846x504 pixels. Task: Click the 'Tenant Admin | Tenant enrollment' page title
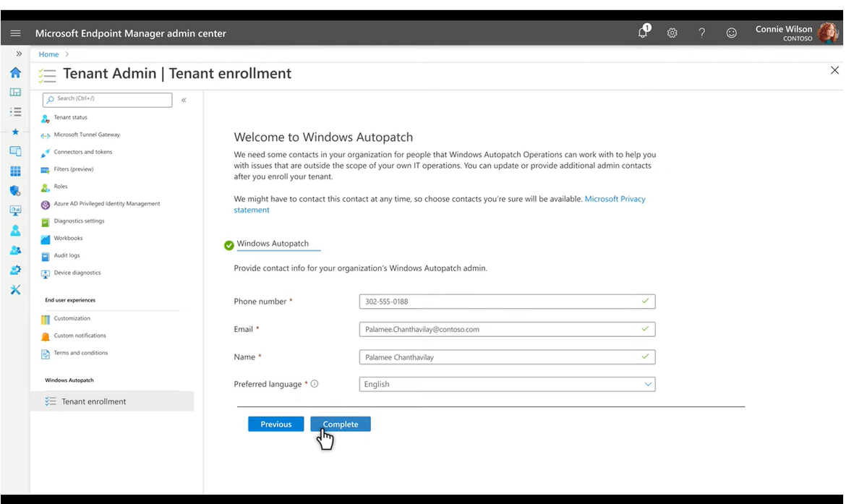[x=177, y=73]
